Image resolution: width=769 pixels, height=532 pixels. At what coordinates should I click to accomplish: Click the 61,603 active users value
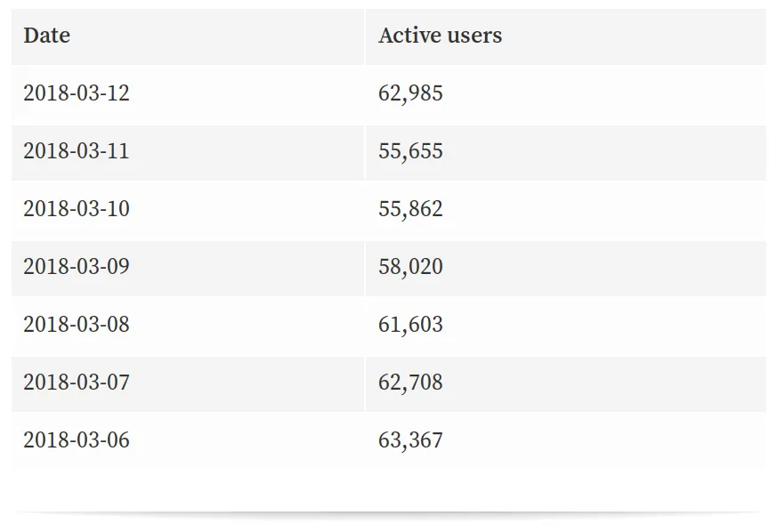click(410, 325)
